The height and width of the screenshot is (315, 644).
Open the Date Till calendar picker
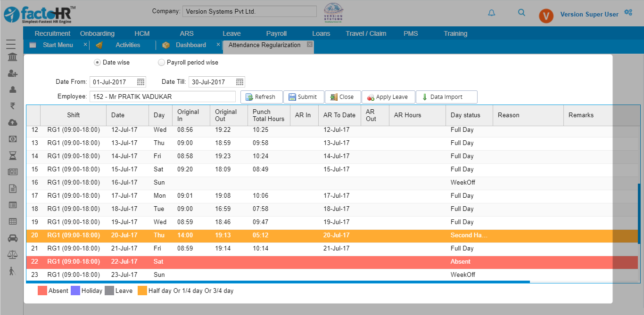(x=239, y=82)
